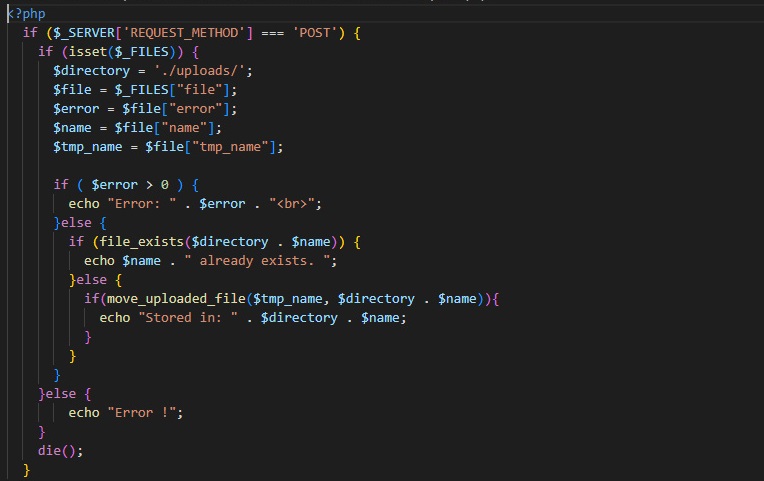
Task: Click the "Error !" string in echo
Action: point(141,413)
